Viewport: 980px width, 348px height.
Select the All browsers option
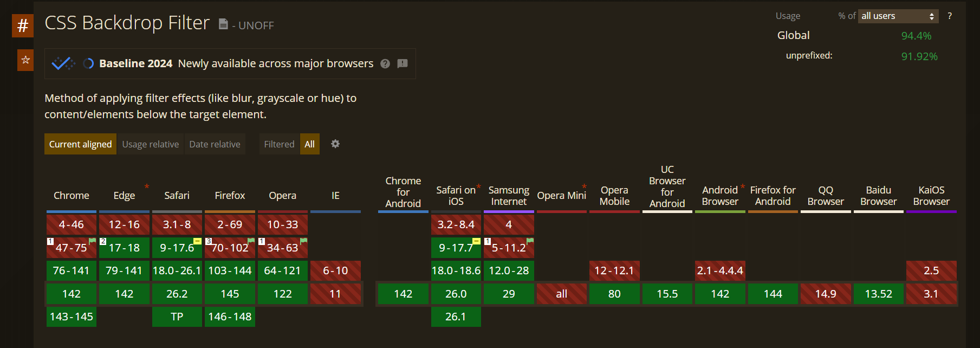tap(310, 144)
